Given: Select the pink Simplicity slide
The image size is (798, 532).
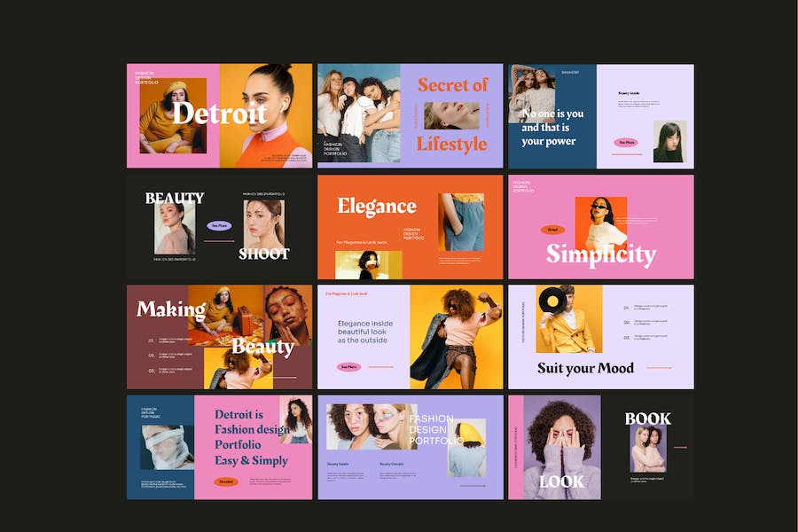Looking at the screenshot, I should coord(601,227).
